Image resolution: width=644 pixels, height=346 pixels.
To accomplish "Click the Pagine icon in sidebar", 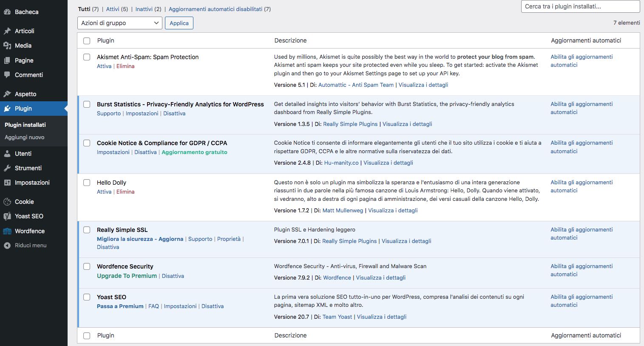I will tap(7, 60).
